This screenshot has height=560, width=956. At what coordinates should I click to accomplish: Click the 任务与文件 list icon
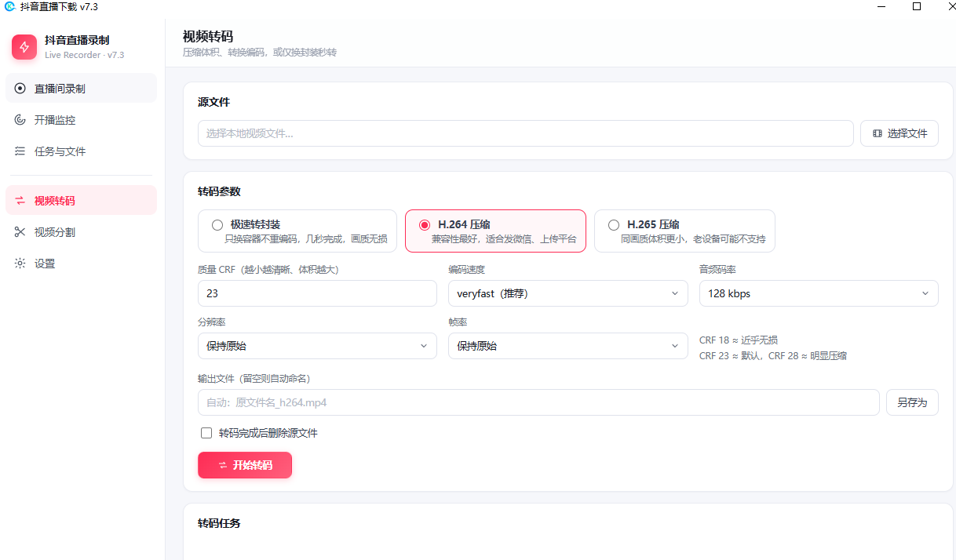tap(20, 151)
